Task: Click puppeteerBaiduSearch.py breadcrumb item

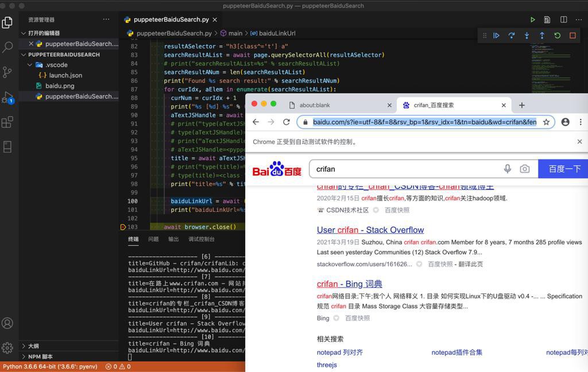Action: (x=174, y=33)
